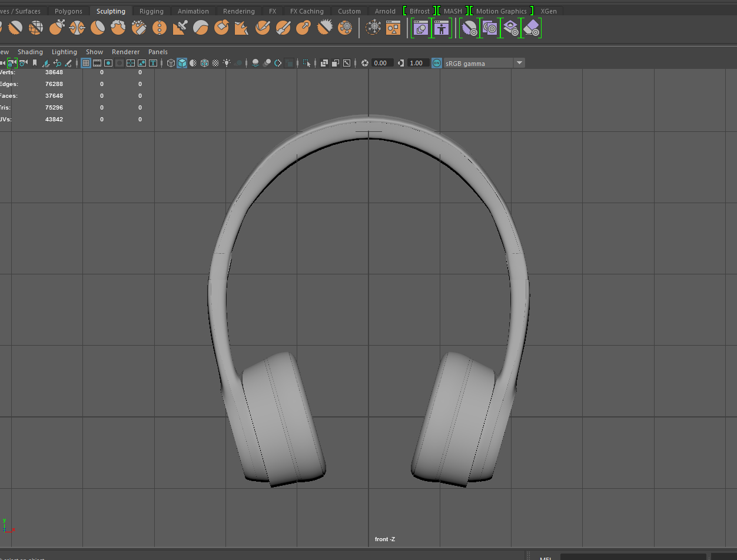
Task: Open the sRGB gamma view transform dropdown
Action: pos(519,63)
